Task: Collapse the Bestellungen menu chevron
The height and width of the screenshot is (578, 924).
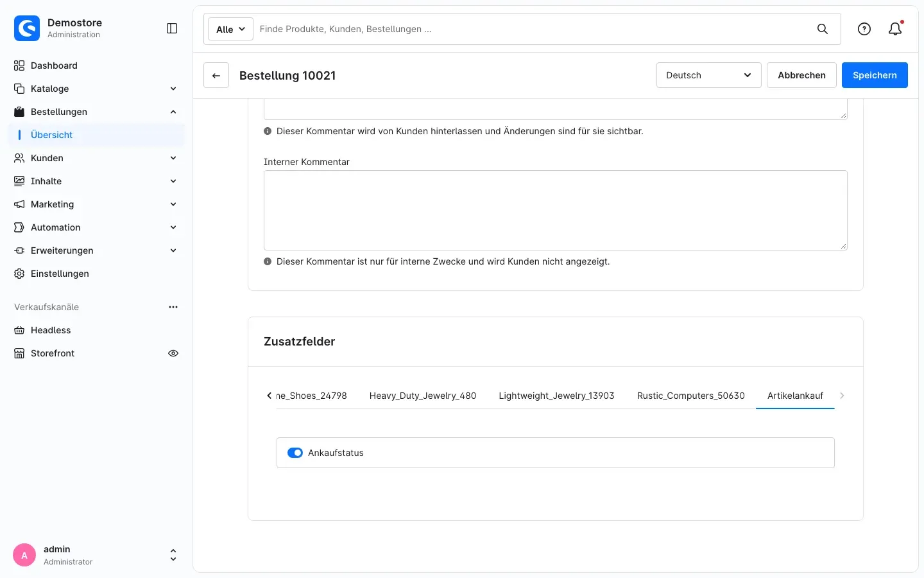Action: (x=173, y=112)
